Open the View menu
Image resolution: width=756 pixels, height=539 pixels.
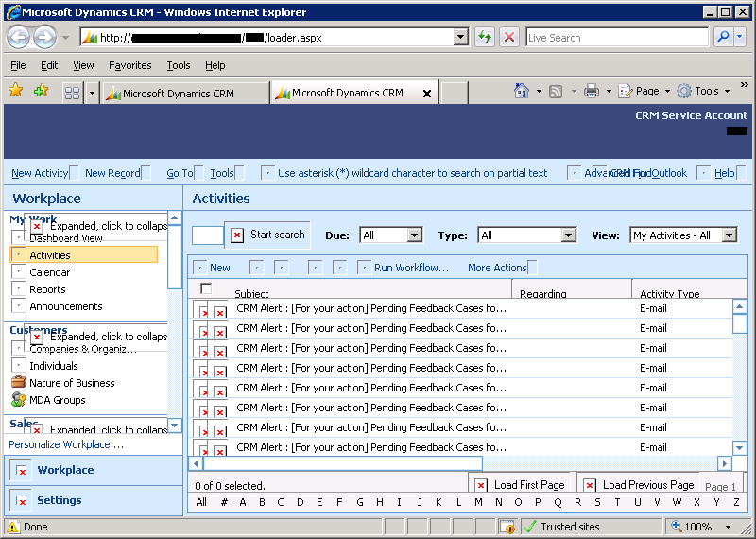point(83,65)
